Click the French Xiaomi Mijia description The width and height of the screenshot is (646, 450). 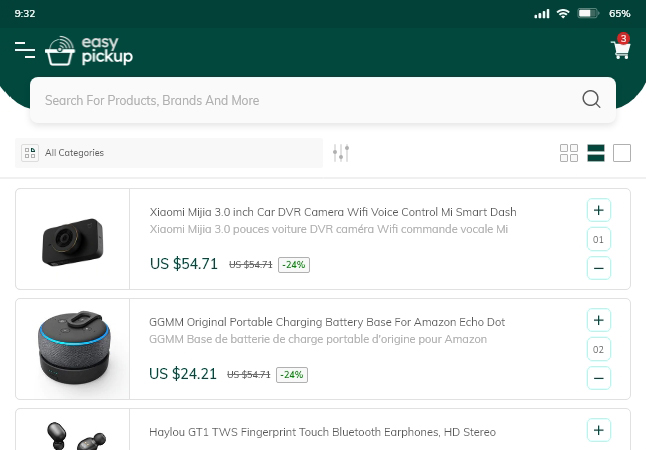pos(328,229)
